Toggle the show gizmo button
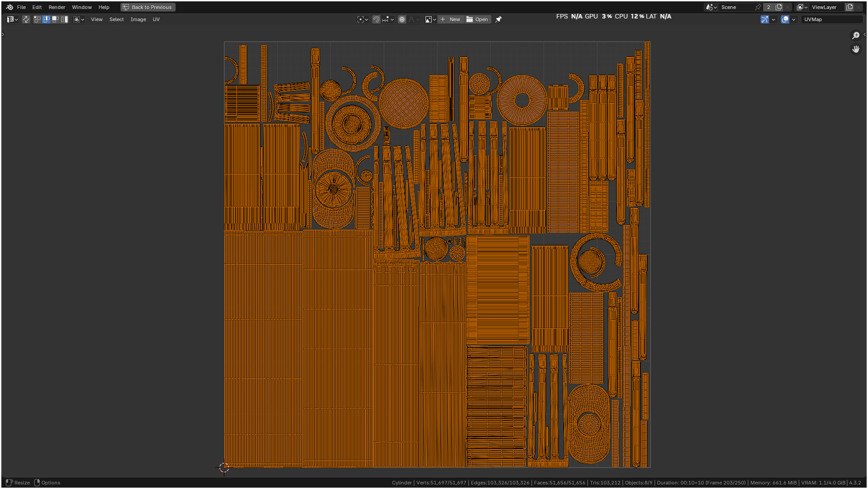 (x=764, y=19)
